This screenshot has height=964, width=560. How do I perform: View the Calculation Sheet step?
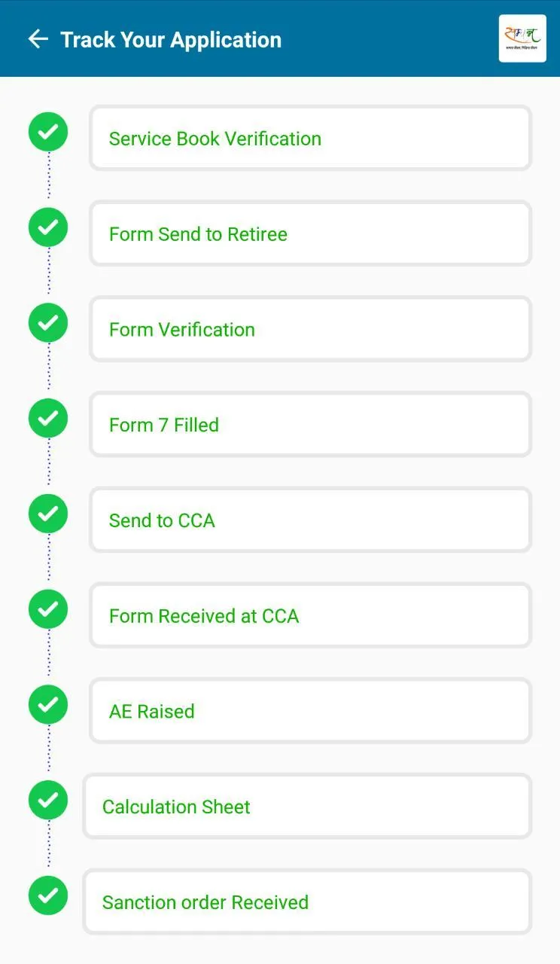point(307,807)
